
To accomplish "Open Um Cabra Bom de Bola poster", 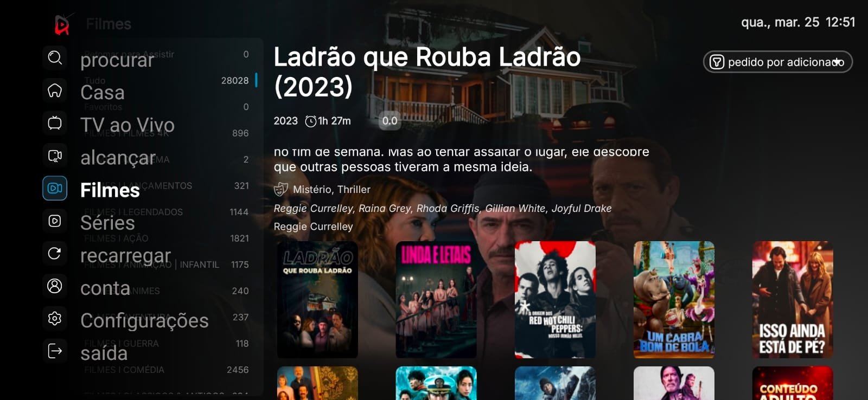I will (674, 300).
